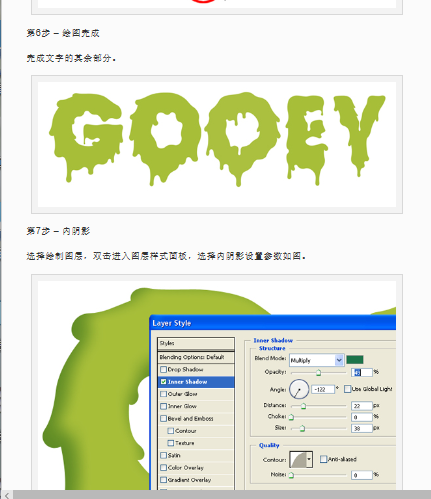
Task: Click the heading '第6步 – 绘图完成'
Action: coord(63,33)
